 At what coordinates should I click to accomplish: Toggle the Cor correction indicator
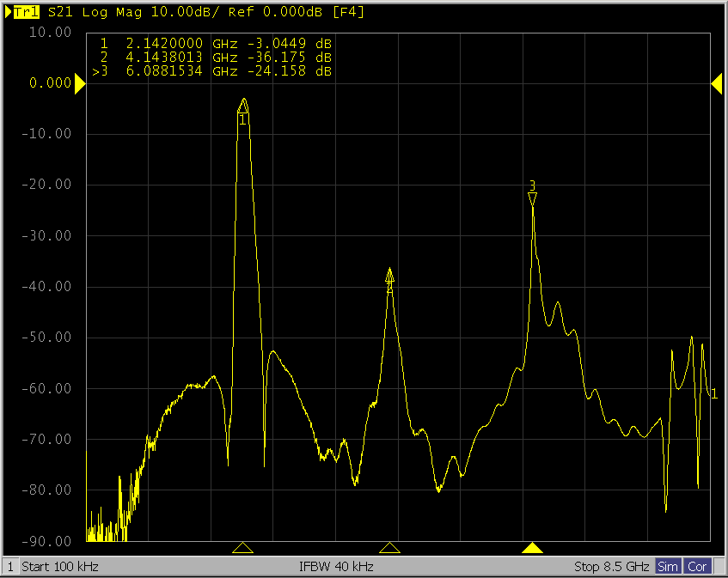(697, 567)
